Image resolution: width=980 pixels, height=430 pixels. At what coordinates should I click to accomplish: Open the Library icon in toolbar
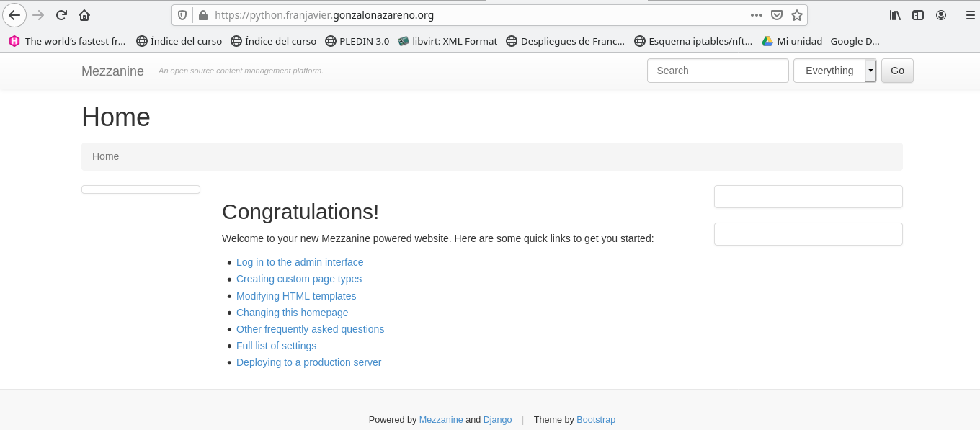pos(895,15)
